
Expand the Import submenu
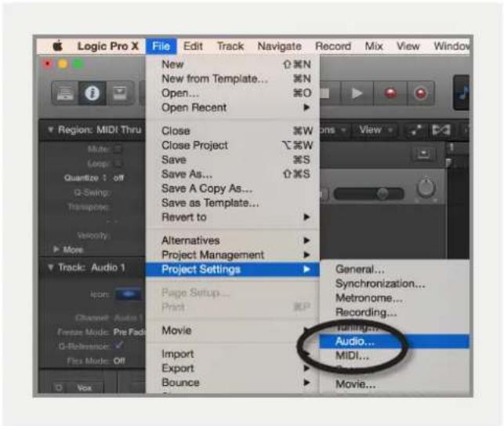(232, 354)
